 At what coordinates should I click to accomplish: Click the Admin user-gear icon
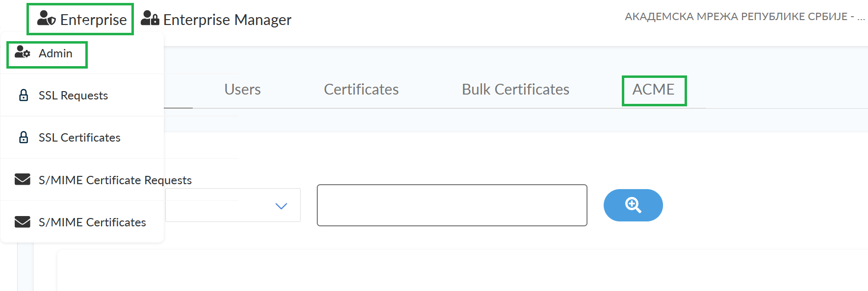(x=23, y=52)
